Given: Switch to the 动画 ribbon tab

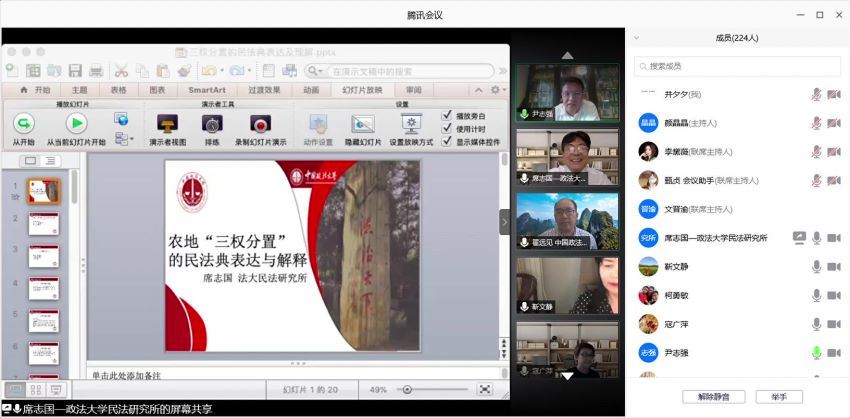Looking at the screenshot, I should (311, 90).
